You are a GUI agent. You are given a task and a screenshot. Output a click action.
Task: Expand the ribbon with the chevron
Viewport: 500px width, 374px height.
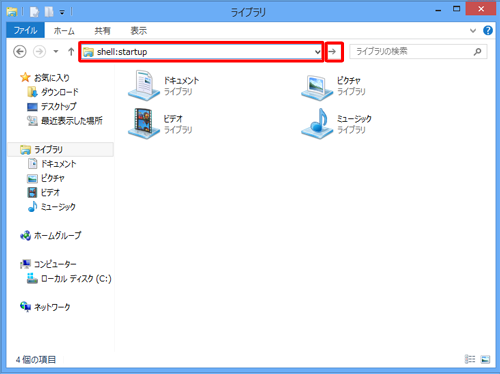point(473,31)
